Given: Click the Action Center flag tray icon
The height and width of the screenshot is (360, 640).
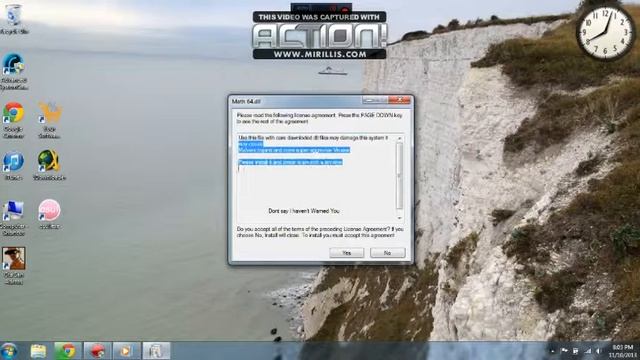Looking at the screenshot, I should [564, 351].
